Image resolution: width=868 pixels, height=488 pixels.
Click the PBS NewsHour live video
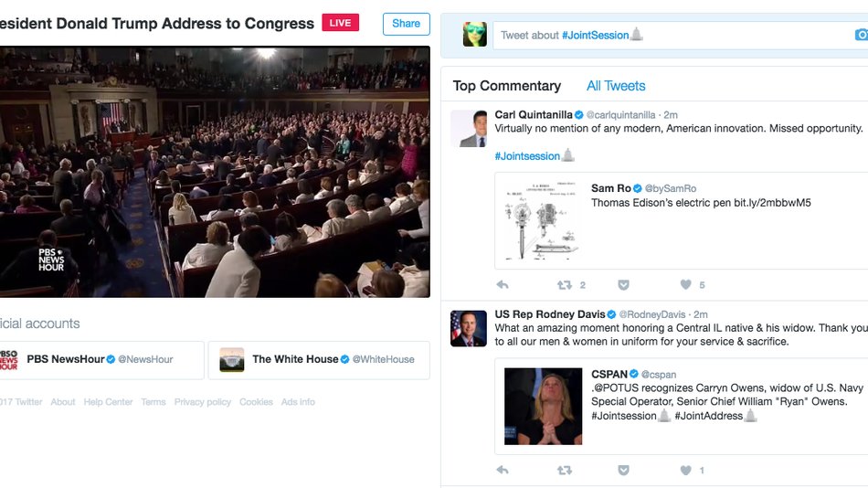point(215,172)
